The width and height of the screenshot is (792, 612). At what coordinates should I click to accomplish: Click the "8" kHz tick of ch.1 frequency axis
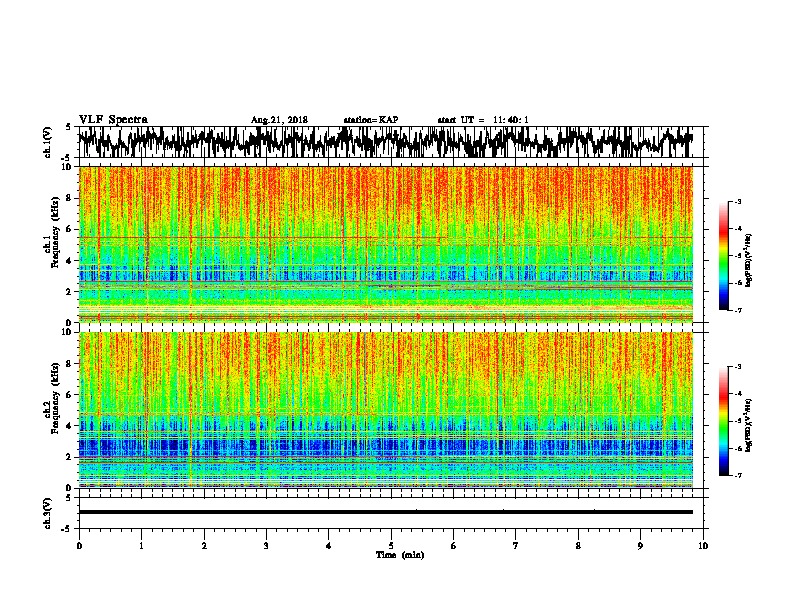pyautogui.click(x=71, y=198)
